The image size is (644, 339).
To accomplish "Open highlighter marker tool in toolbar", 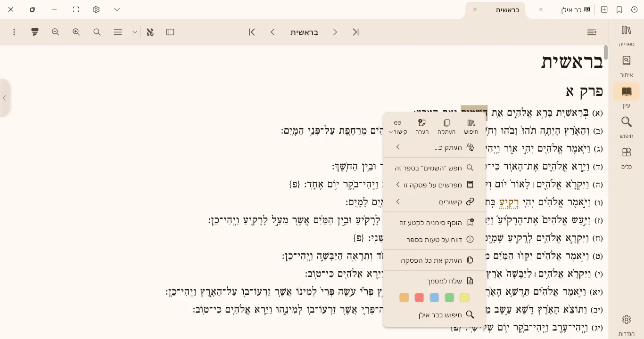I will pyautogui.click(x=35, y=32).
